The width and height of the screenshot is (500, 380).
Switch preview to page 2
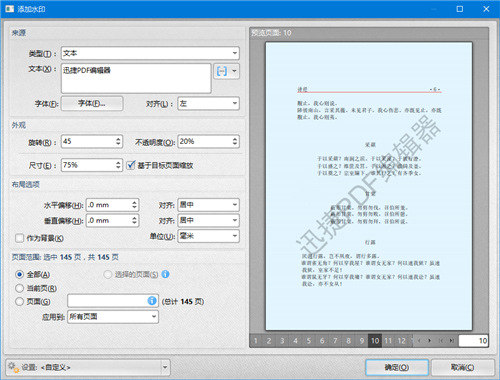tap(269, 341)
